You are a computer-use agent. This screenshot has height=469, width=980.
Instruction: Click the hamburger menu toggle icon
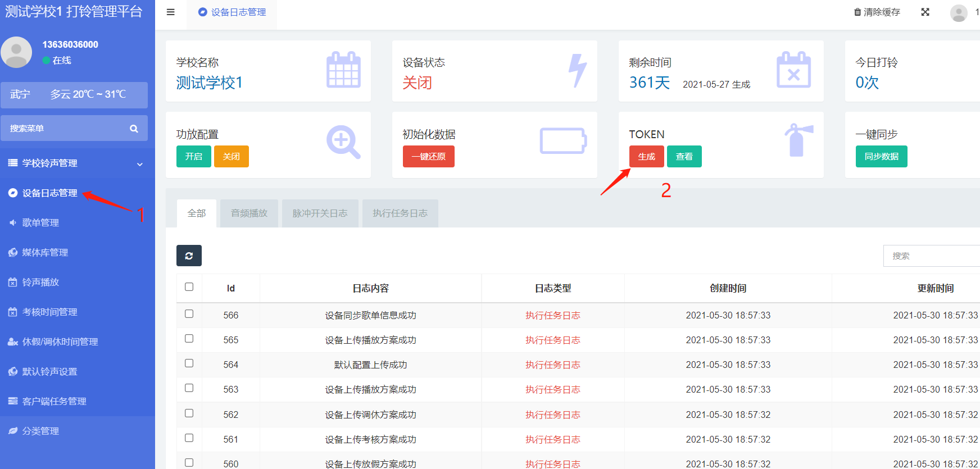click(171, 12)
